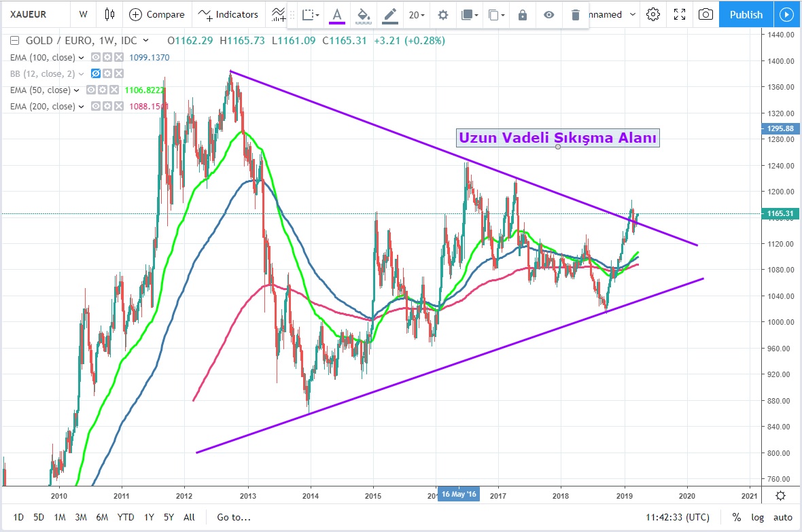Click the 1295.88 price axis label
Screen dimensions: 802x532
(780, 128)
